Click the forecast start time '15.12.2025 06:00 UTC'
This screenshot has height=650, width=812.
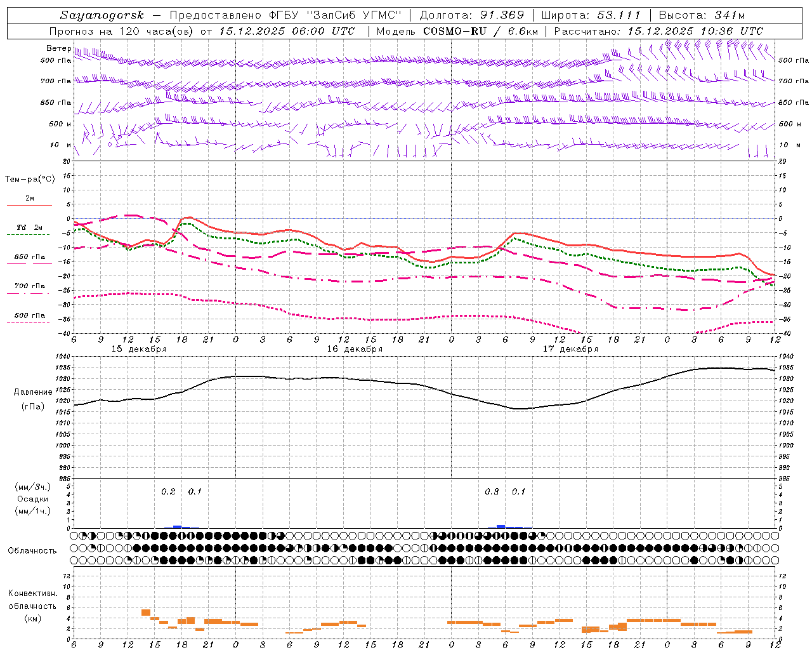tap(287, 31)
